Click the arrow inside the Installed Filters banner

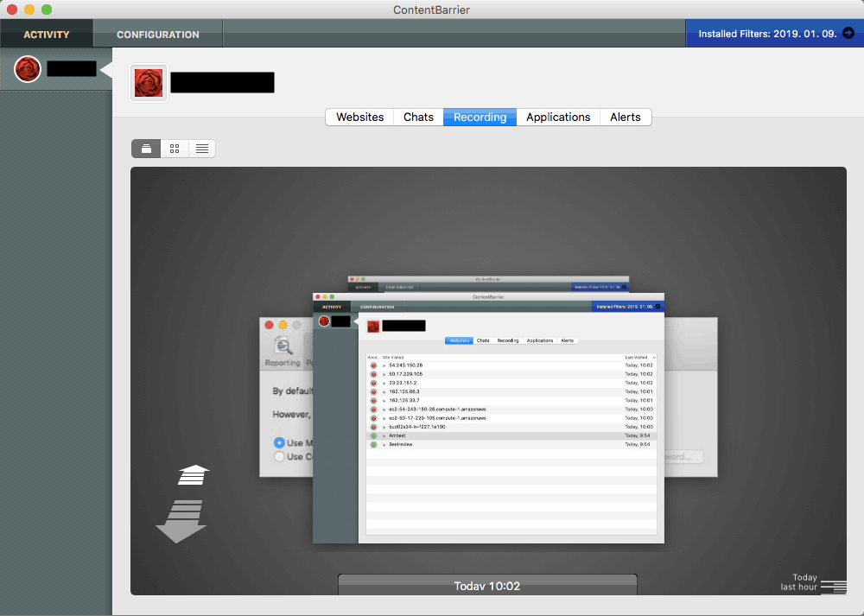pos(849,33)
